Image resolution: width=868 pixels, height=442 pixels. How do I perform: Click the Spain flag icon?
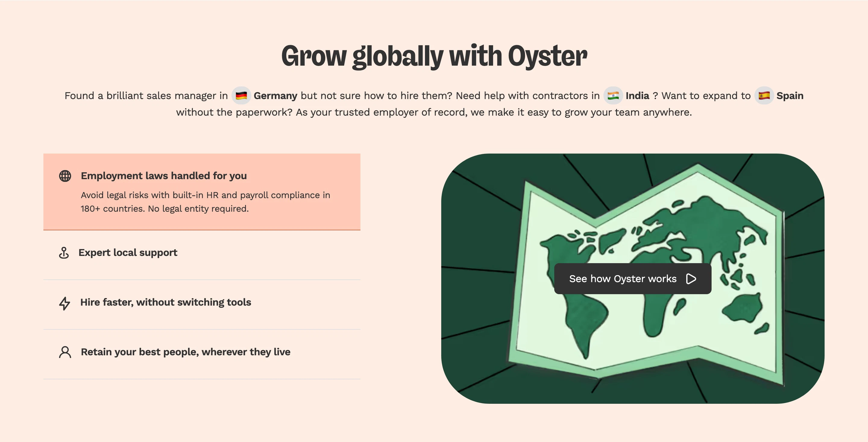pyautogui.click(x=764, y=96)
